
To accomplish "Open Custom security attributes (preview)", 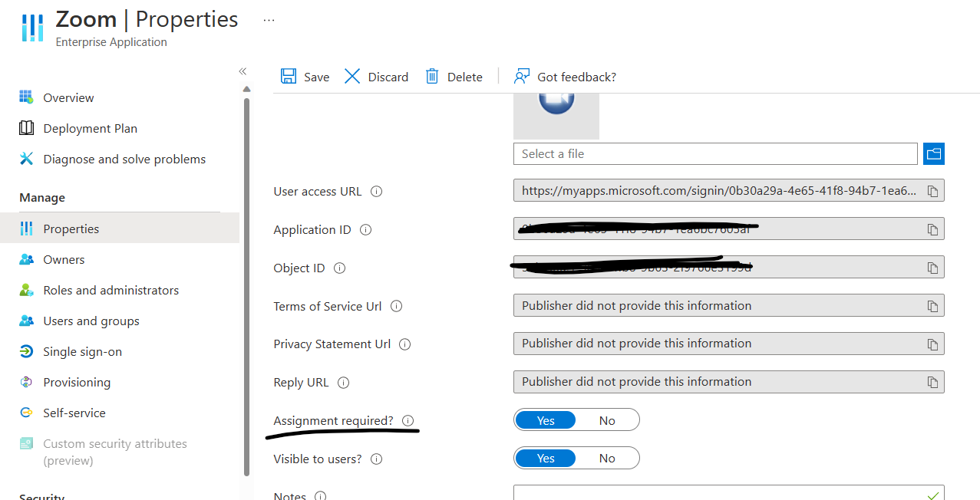I will click(x=114, y=452).
